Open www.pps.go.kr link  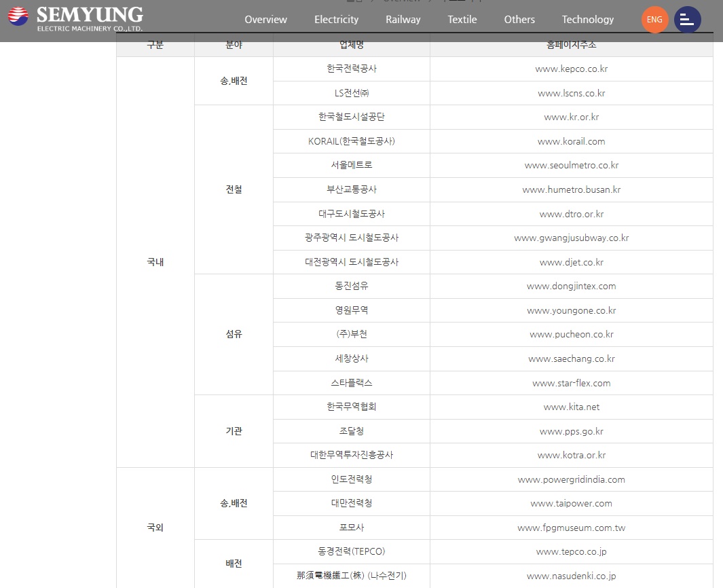coord(572,432)
